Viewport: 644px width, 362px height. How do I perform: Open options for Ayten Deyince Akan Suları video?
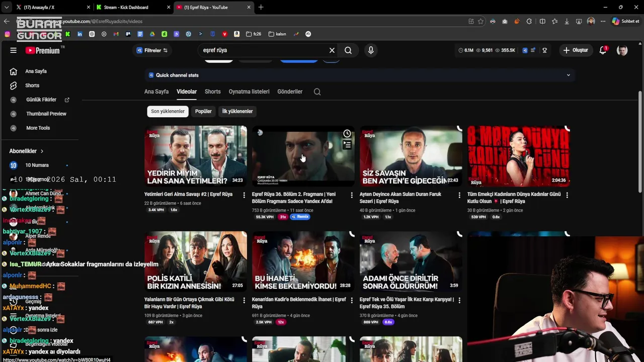click(x=459, y=195)
